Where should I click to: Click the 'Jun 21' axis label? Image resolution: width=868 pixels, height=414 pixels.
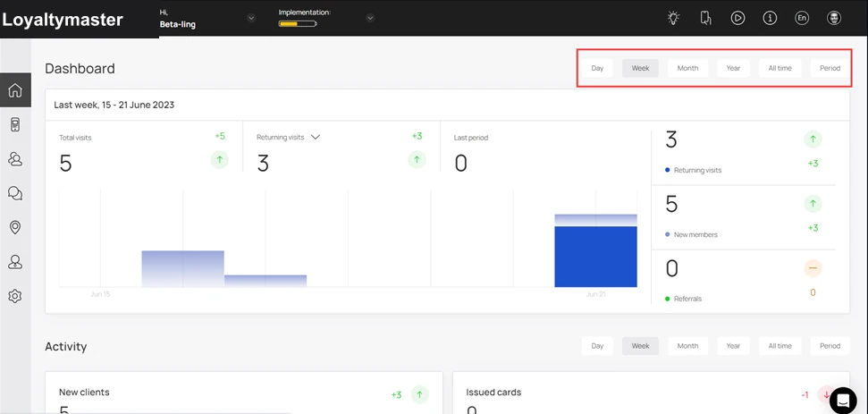[595, 294]
